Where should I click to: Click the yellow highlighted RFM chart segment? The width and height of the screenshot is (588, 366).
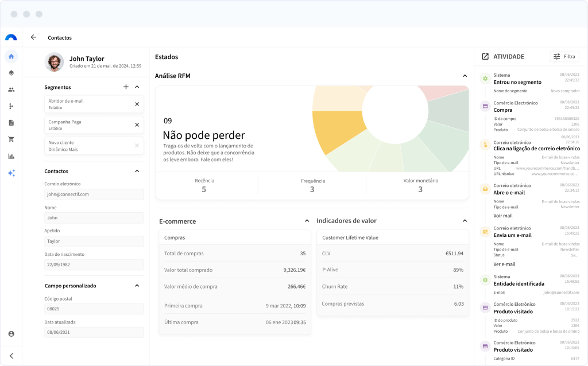[342, 131]
